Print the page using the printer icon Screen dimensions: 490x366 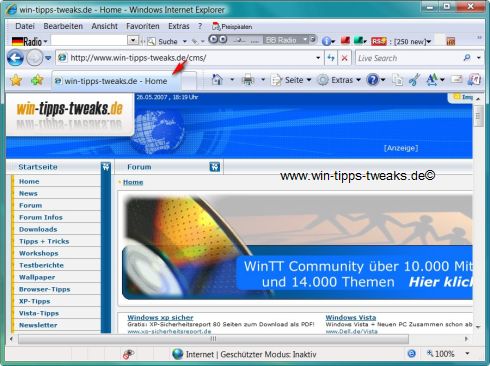pos(248,80)
